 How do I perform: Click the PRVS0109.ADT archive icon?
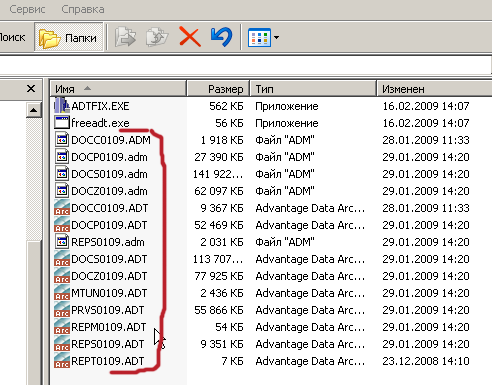tap(62, 310)
